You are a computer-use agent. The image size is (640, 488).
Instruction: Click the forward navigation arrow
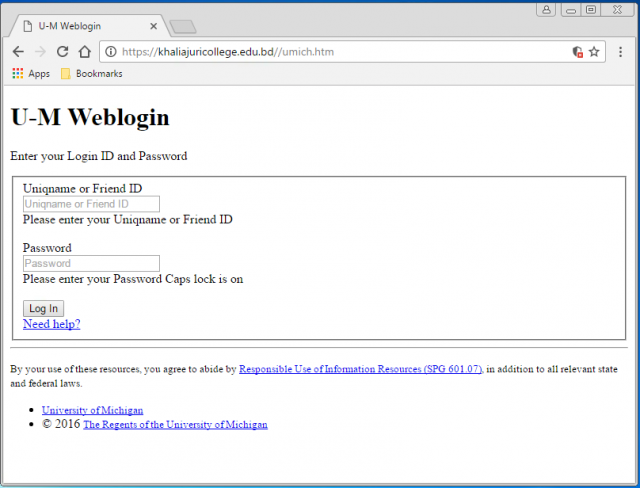pyautogui.click(x=40, y=52)
